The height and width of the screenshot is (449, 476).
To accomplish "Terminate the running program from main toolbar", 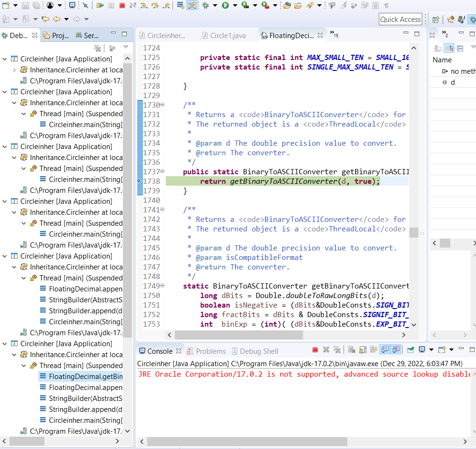I will pos(122,6).
